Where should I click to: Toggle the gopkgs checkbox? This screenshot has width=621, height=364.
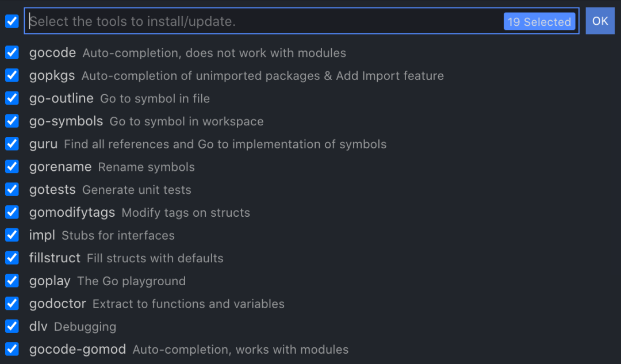click(x=12, y=75)
